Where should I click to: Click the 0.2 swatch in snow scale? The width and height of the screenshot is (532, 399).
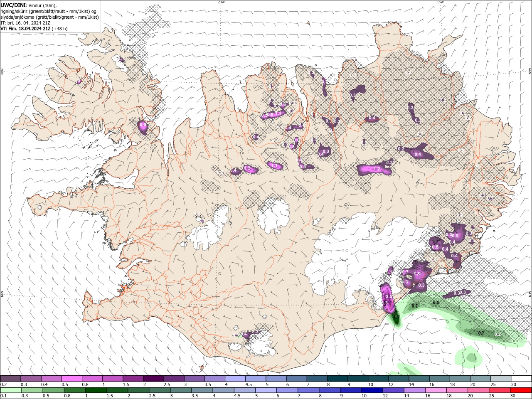[x=10, y=378]
